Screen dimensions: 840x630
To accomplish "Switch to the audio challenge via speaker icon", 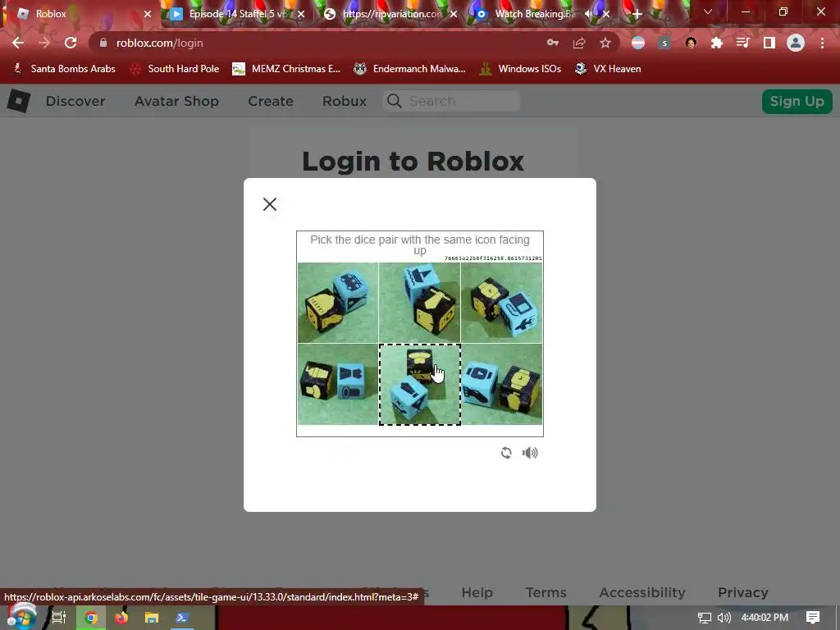I will (x=530, y=453).
